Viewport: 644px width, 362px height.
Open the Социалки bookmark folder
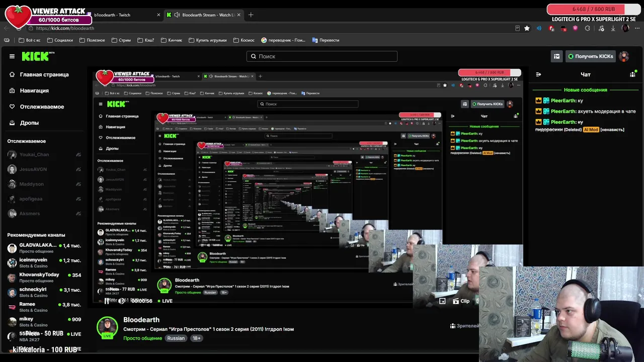[59, 40]
